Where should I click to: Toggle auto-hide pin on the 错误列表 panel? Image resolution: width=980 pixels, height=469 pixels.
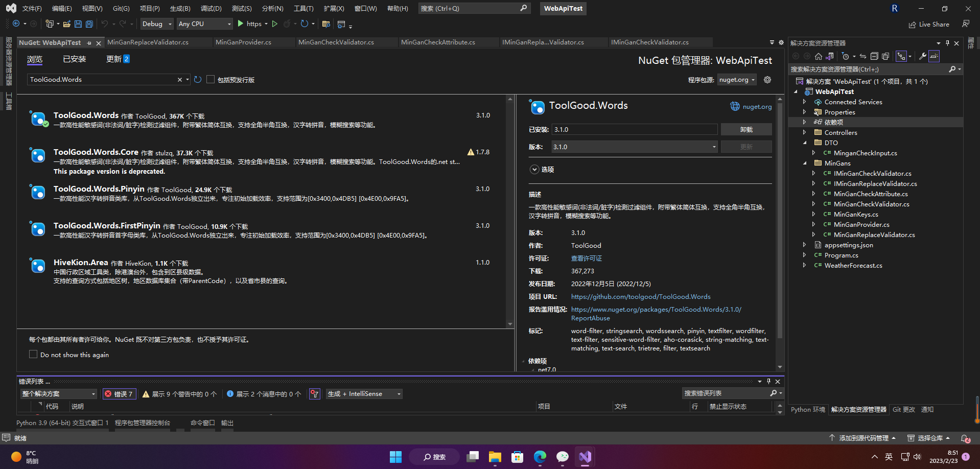point(768,381)
